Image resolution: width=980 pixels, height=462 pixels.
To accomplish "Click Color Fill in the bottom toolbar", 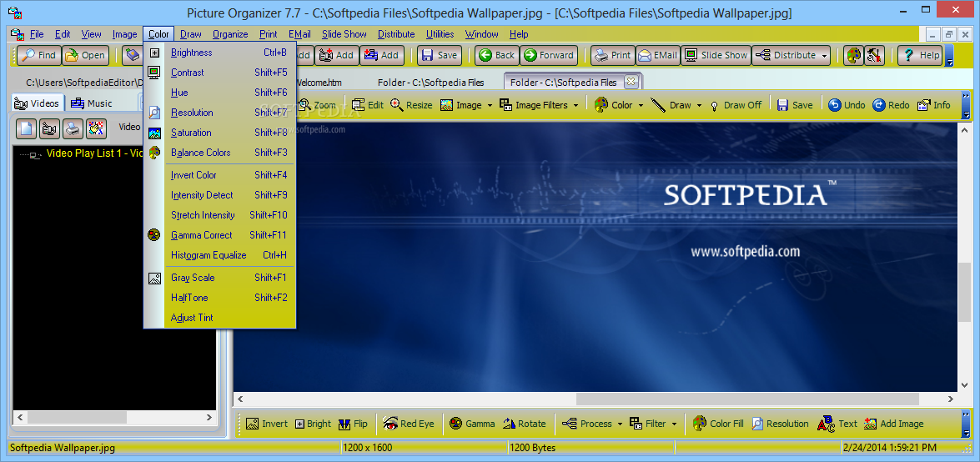I will tap(718, 424).
